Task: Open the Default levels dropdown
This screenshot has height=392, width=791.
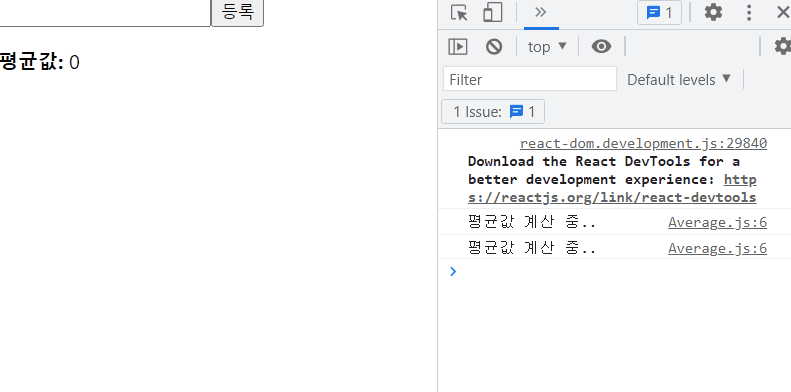Action: coord(679,79)
